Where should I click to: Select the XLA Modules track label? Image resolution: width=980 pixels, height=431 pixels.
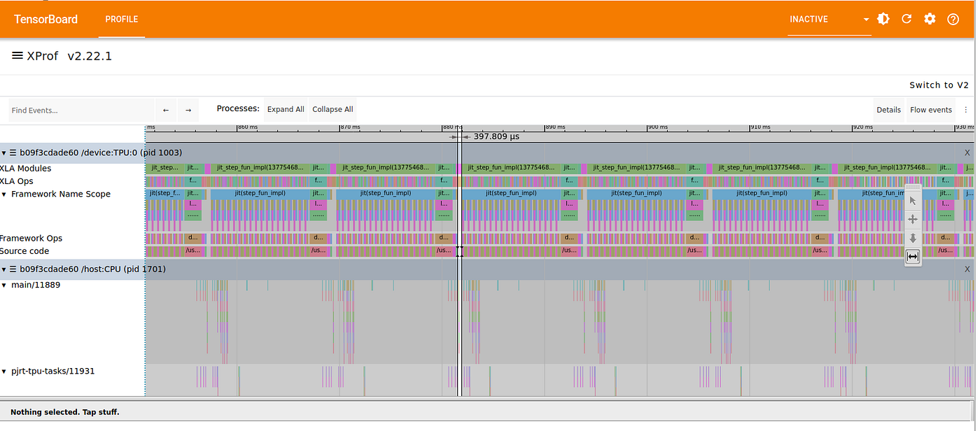pos(25,169)
